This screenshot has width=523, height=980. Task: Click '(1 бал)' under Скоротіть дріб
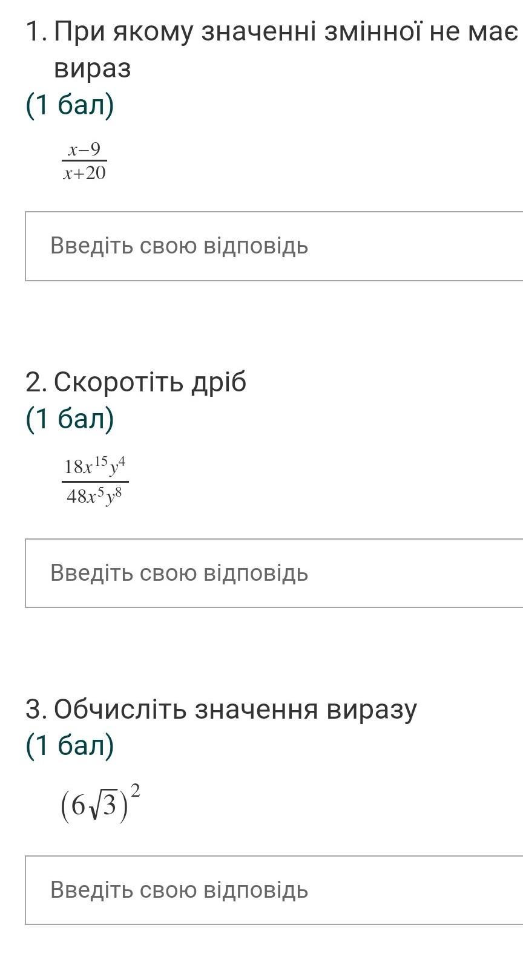click(x=70, y=419)
